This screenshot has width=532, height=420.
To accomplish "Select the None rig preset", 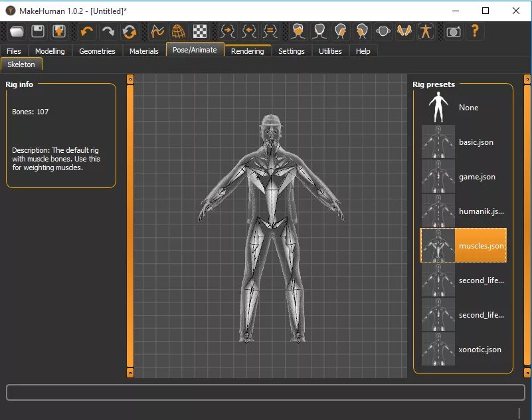I will point(463,108).
